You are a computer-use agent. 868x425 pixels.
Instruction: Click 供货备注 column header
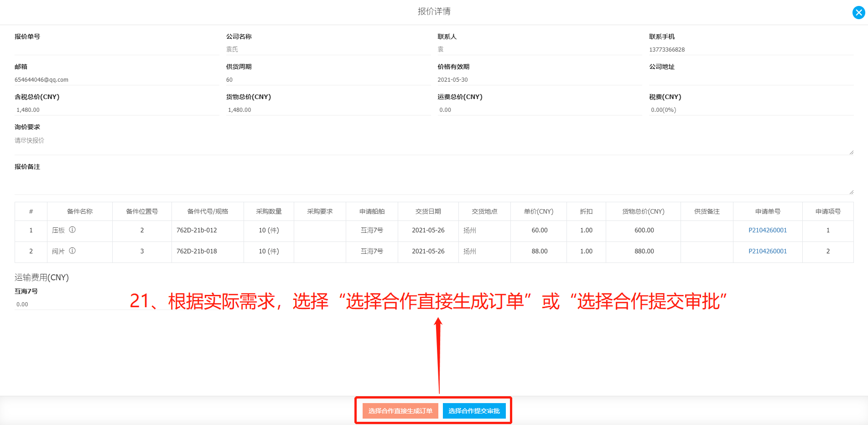pyautogui.click(x=707, y=211)
